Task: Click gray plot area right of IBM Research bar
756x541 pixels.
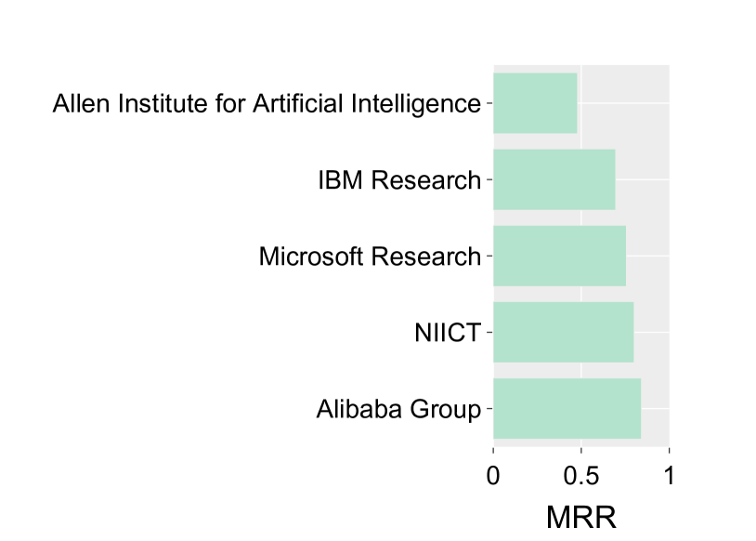Action: pyautogui.click(x=642, y=179)
